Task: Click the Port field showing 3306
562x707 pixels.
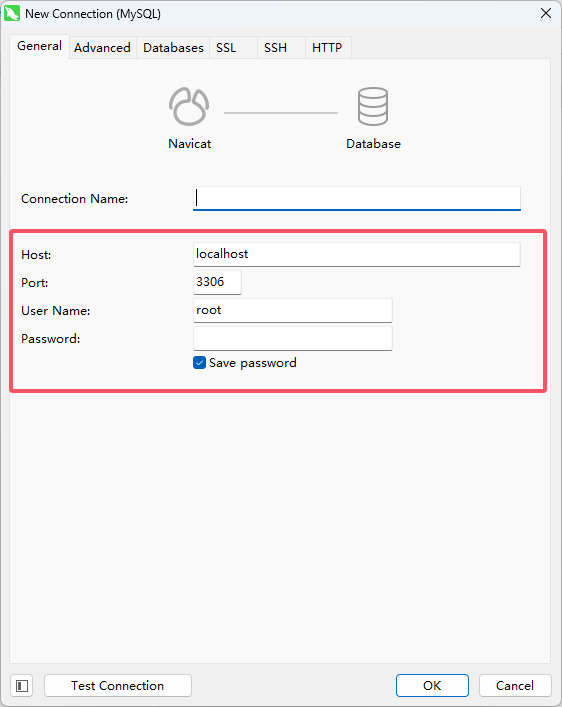Action: pos(217,282)
